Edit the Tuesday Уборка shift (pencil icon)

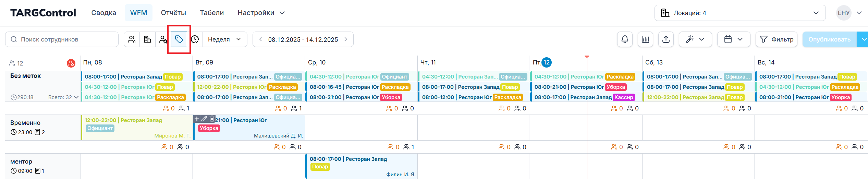[x=204, y=119]
